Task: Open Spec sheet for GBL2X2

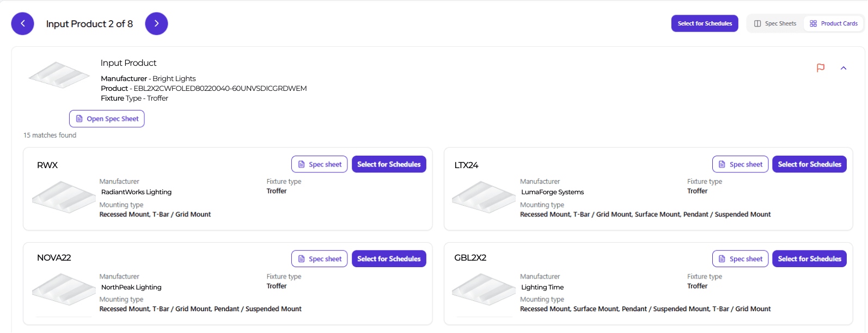Action: point(740,259)
